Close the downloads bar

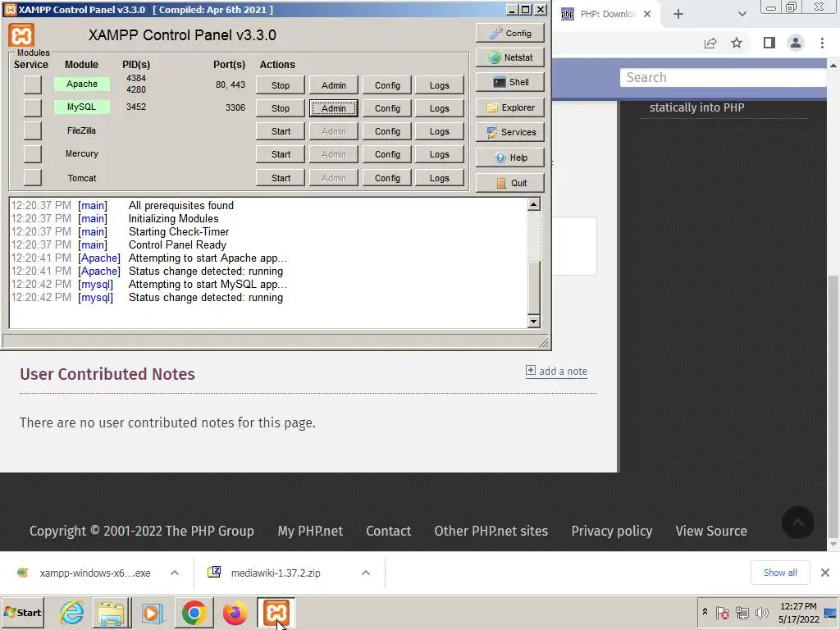point(825,573)
